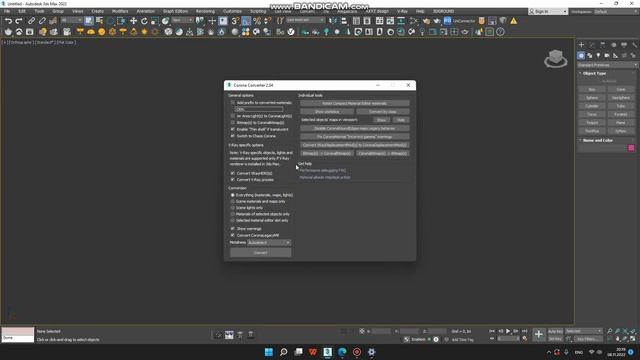Screen dimensions: 640x360
Task: Click the ViewCube in the viewport
Action: tap(556, 58)
